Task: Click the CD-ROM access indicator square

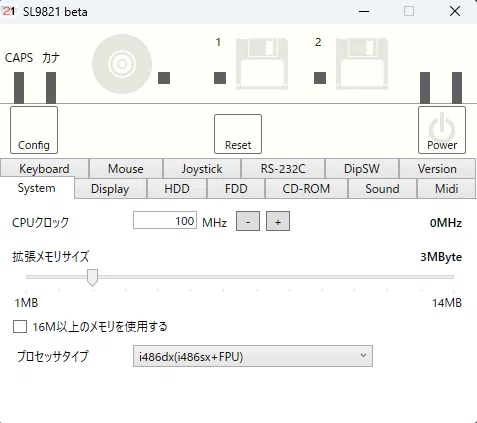Action: pos(164,78)
